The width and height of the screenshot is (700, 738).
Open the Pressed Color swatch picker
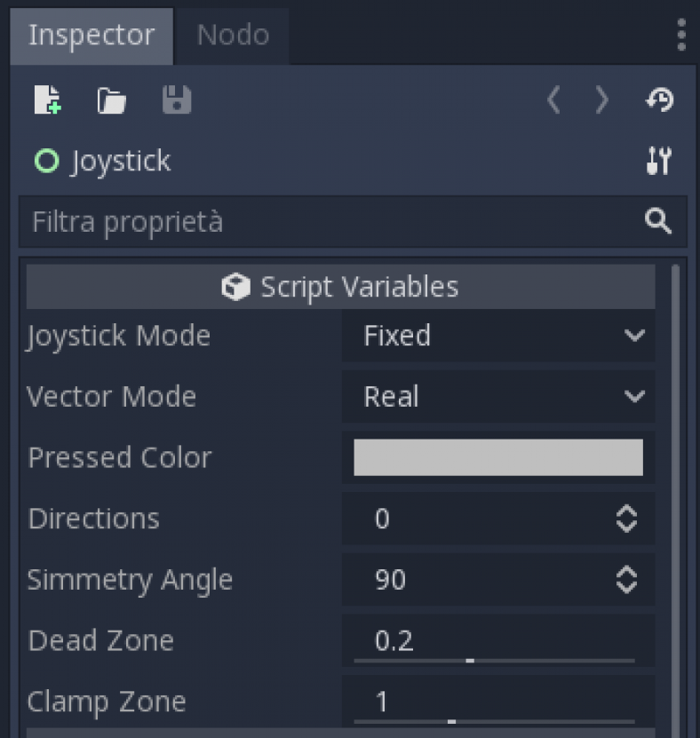[x=497, y=456]
